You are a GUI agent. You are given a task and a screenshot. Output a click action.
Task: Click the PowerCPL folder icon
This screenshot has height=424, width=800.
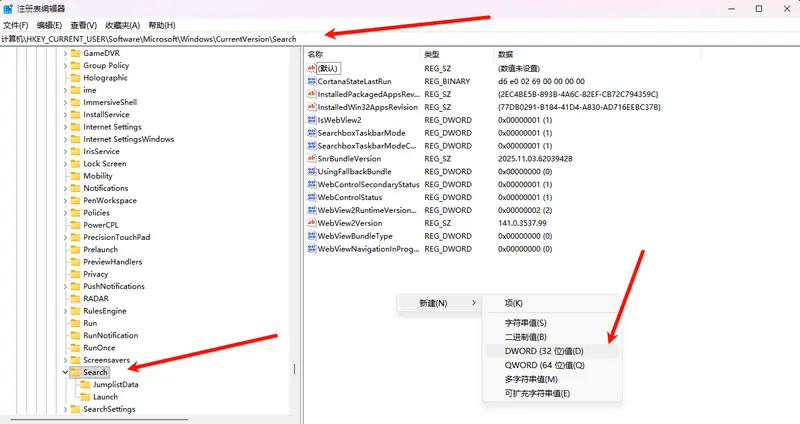76,225
